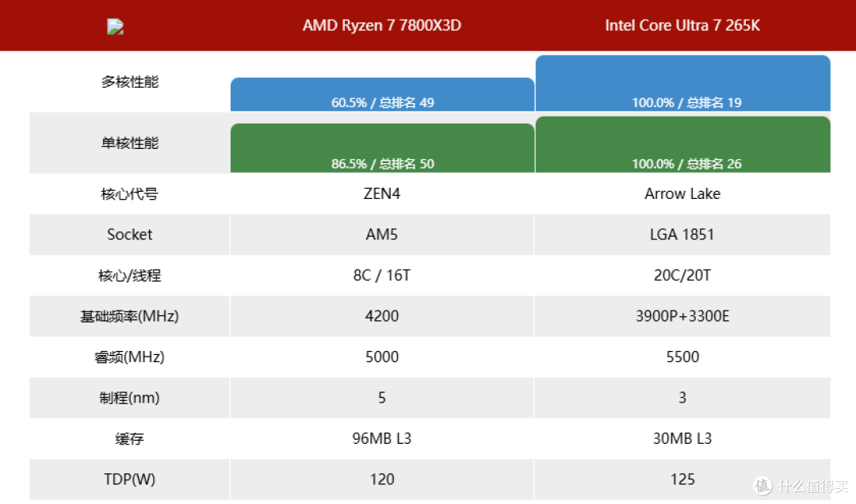The width and height of the screenshot is (856, 504).
Task: Select the Intel Core Ultra 7 265K header
Action: 682,25
